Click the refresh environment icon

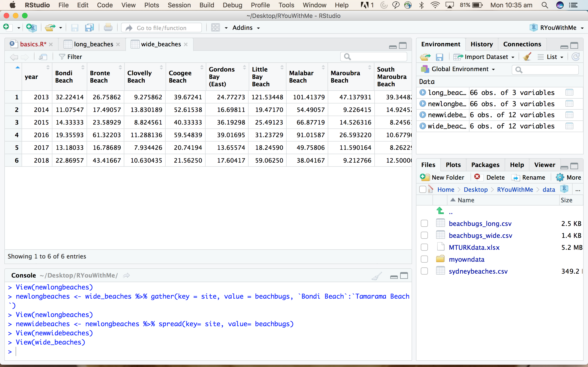(x=576, y=57)
